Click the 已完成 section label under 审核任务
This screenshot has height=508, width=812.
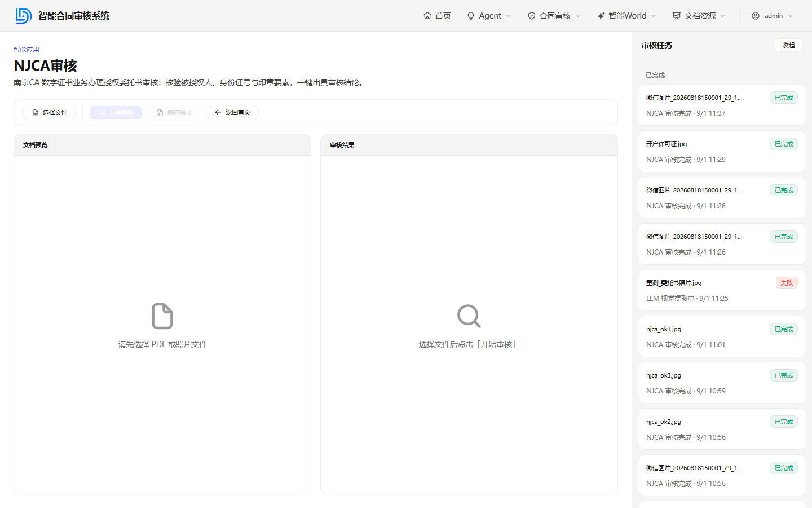pyautogui.click(x=655, y=75)
